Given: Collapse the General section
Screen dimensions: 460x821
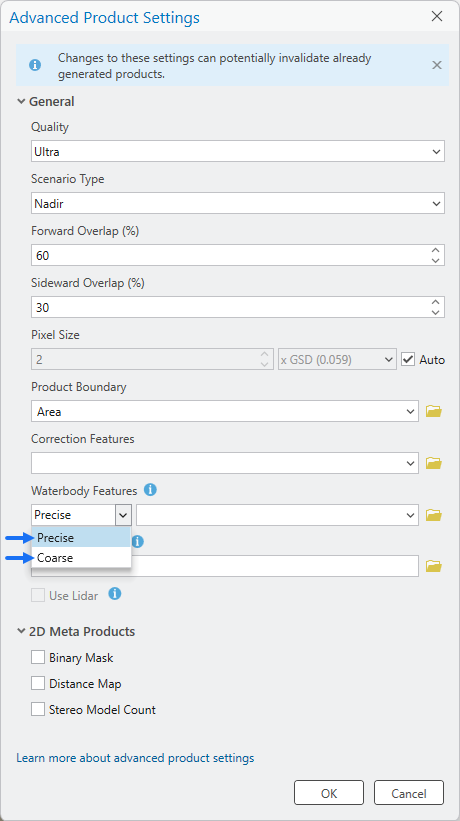Looking at the screenshot, I should coord(21,102).
